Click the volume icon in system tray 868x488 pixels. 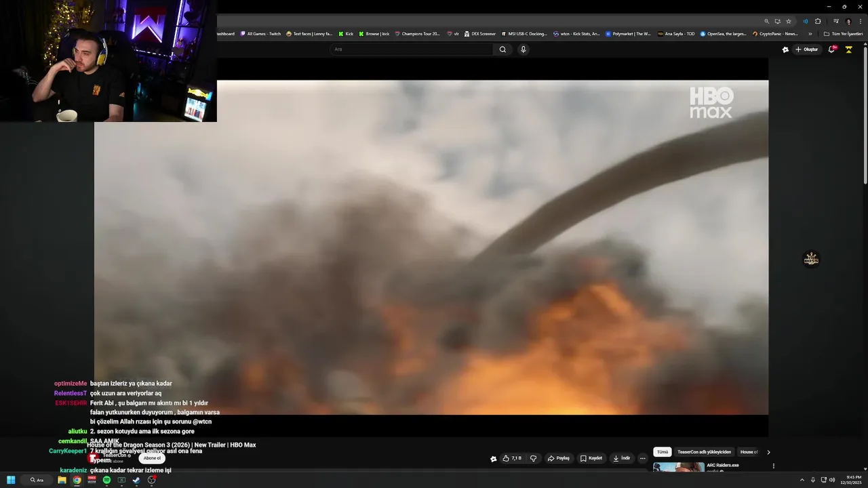tap(832, 480)
